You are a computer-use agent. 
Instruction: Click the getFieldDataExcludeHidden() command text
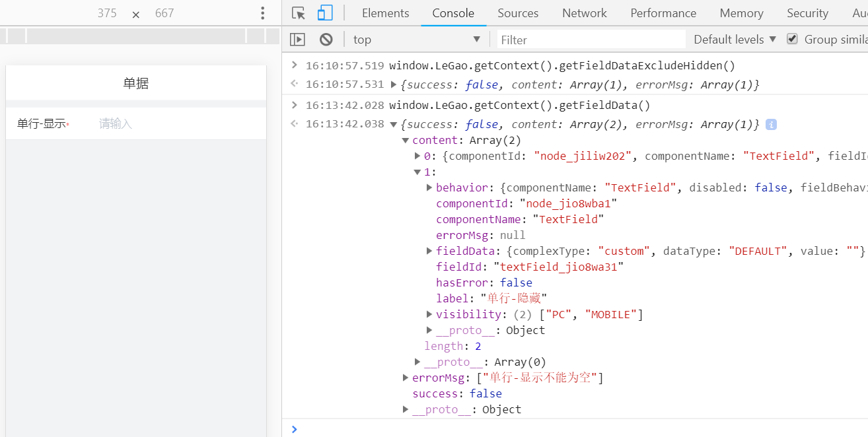[561, 65]
